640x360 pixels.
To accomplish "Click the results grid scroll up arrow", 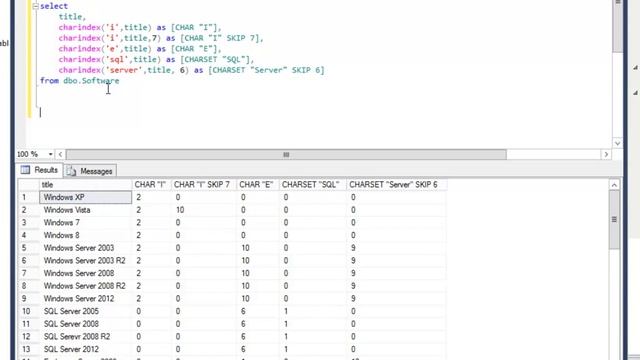I will tap(614, 185).
